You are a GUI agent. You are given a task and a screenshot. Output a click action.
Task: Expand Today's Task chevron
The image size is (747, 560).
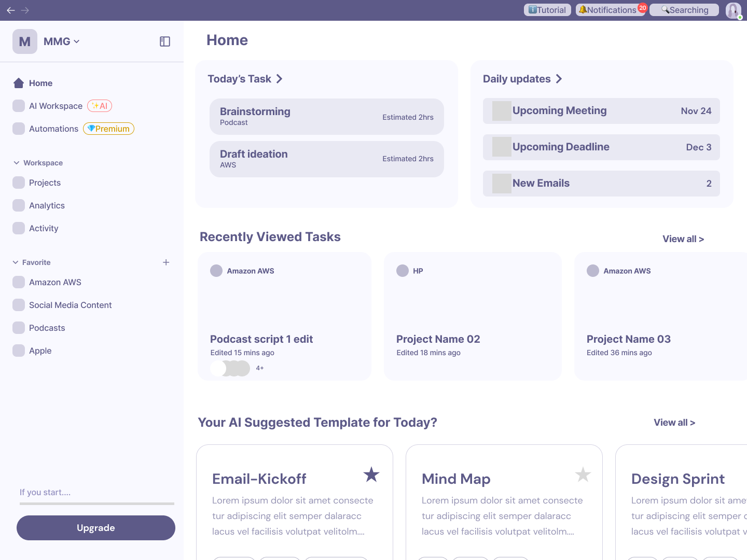(x=280, y=79)
